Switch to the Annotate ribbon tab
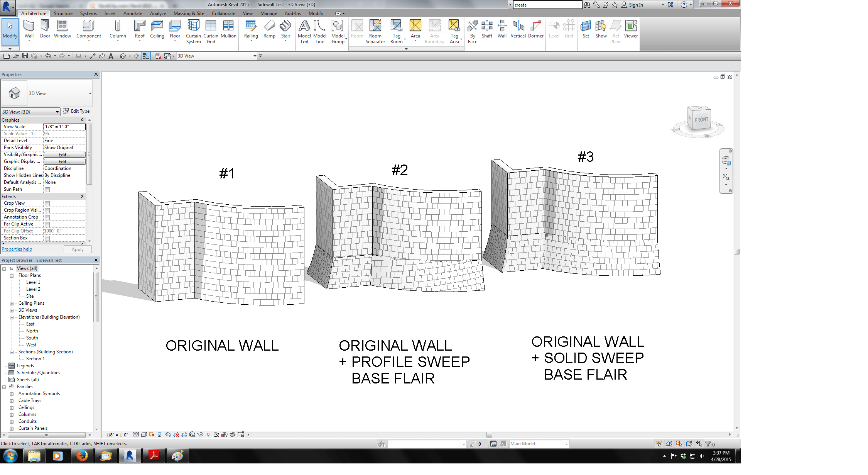Image resolution: width=868 pixels, height=475 pixels. (x=133, y=13)
